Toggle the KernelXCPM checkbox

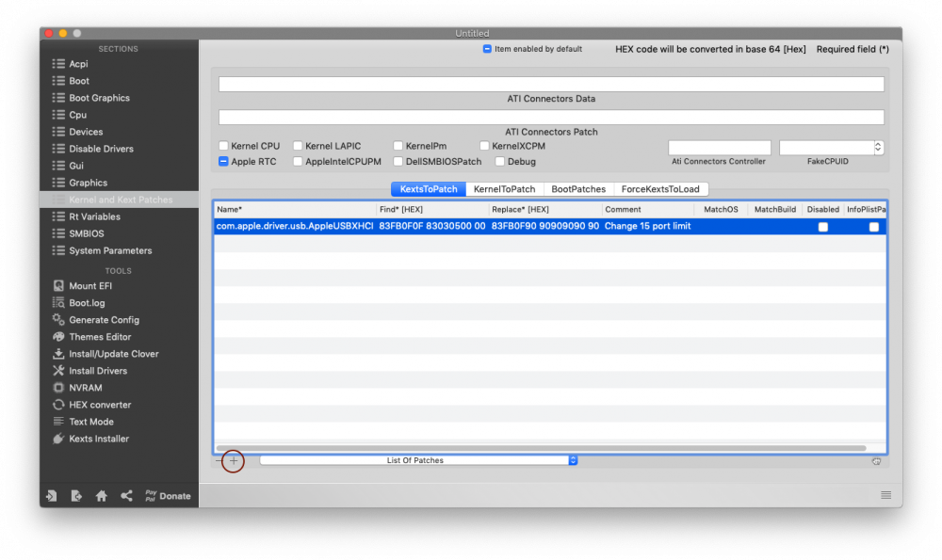[484, 146]
